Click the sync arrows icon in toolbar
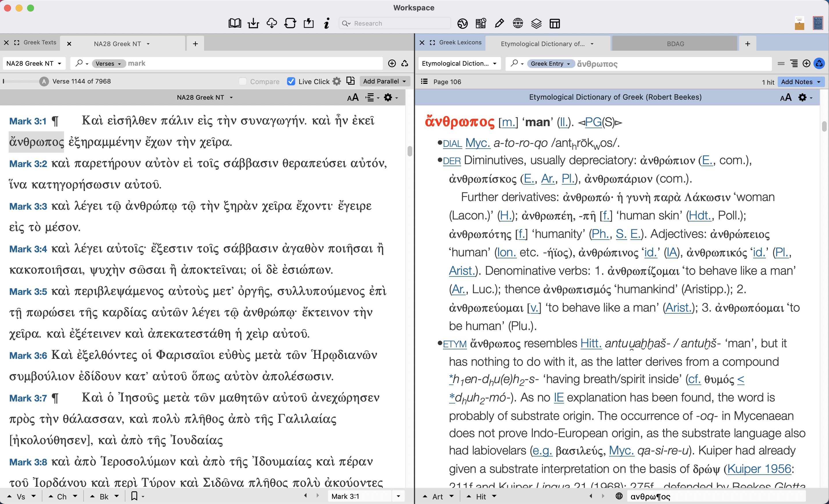The image size is (829, 504). [x=290, y=23]
